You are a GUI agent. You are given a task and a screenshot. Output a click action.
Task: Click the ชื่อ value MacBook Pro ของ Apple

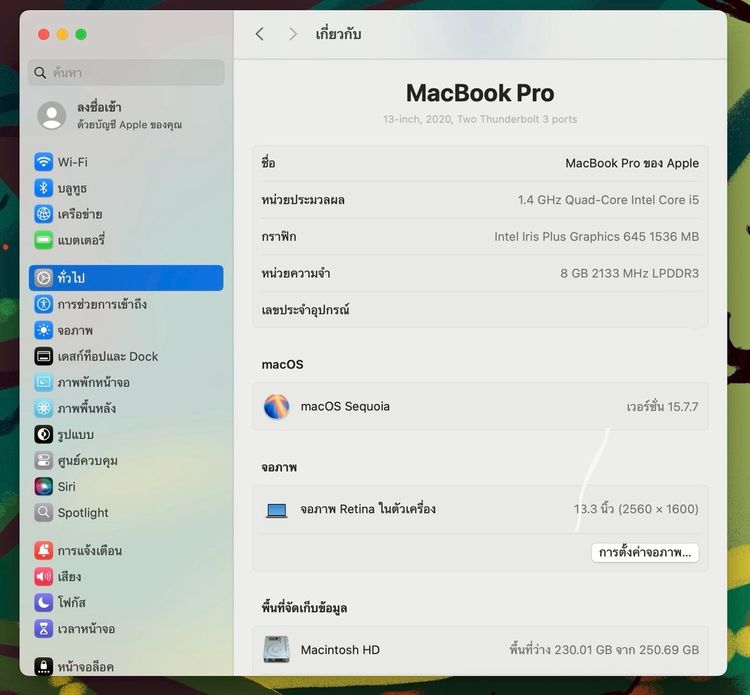click(632, 163)
